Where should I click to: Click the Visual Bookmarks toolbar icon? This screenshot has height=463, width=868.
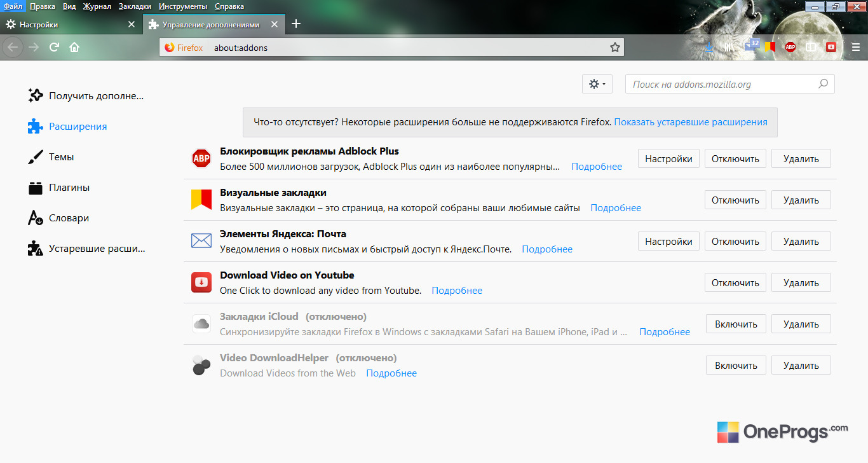tap(770, 46)
